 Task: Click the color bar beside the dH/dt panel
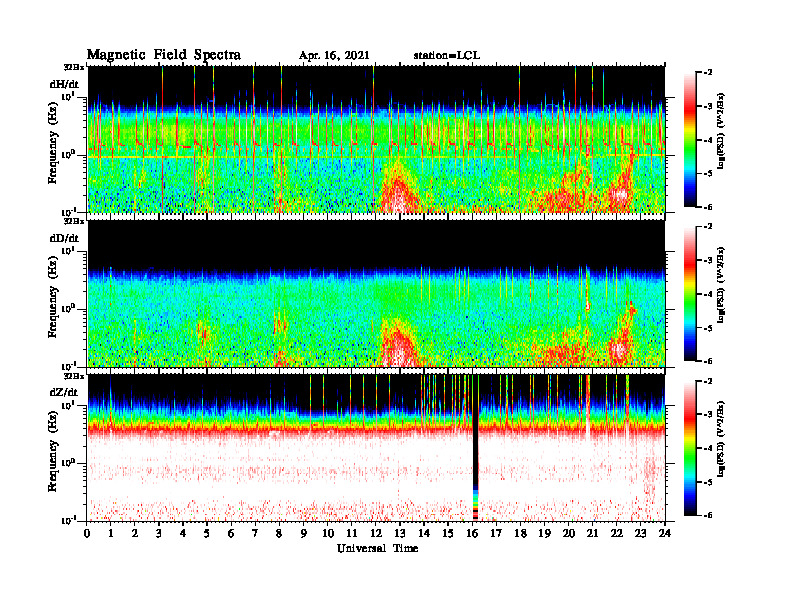coord(690,140)
